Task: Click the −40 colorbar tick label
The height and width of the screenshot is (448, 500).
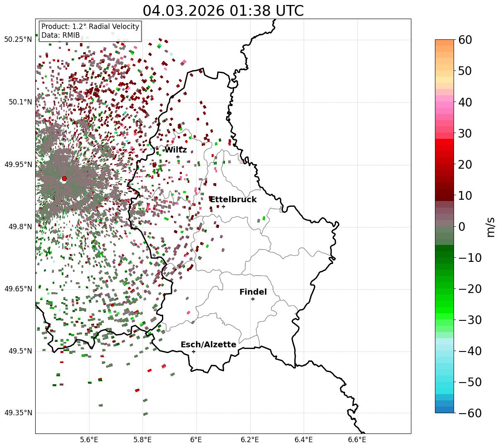Action: [470, 351]
